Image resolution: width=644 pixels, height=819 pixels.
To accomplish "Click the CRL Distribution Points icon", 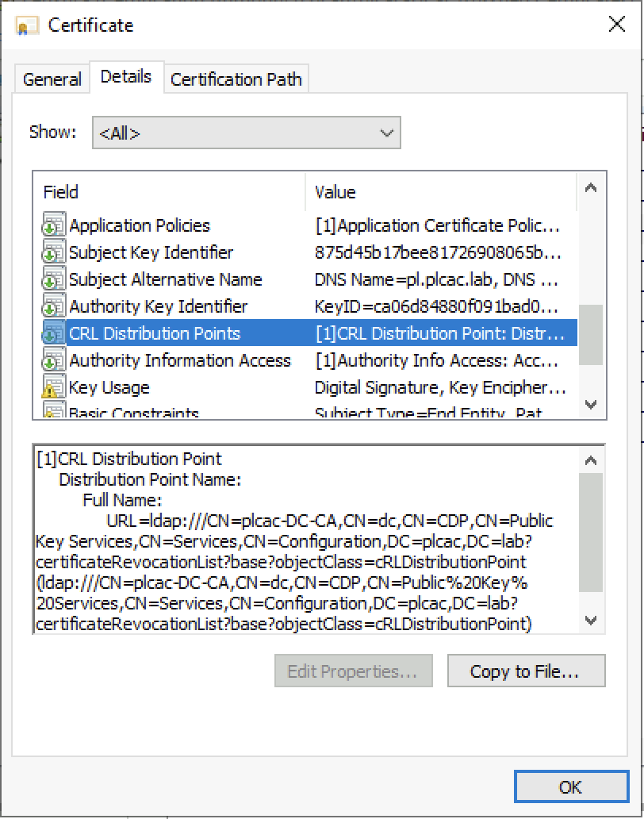I will pos(53,334).
